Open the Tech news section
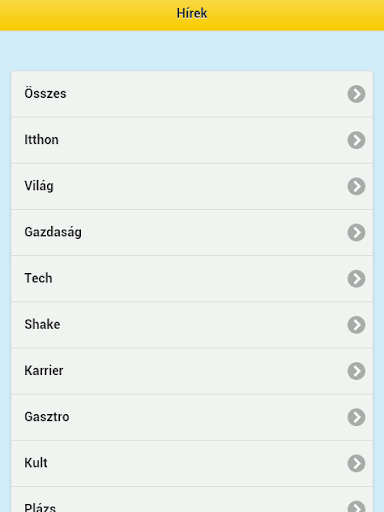This screenshot has height=512, width=384. pos(192,279)
